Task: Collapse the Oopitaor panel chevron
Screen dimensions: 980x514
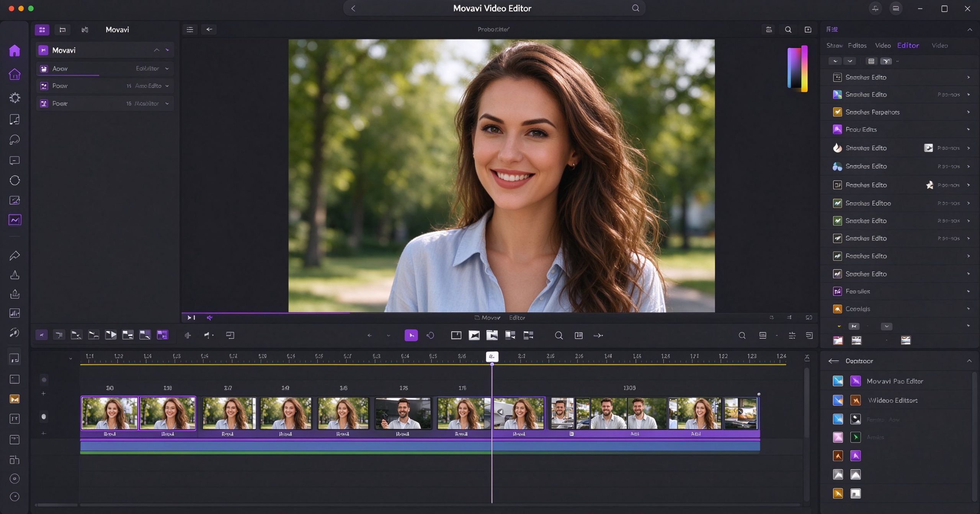Action: (x=969, y=361)
